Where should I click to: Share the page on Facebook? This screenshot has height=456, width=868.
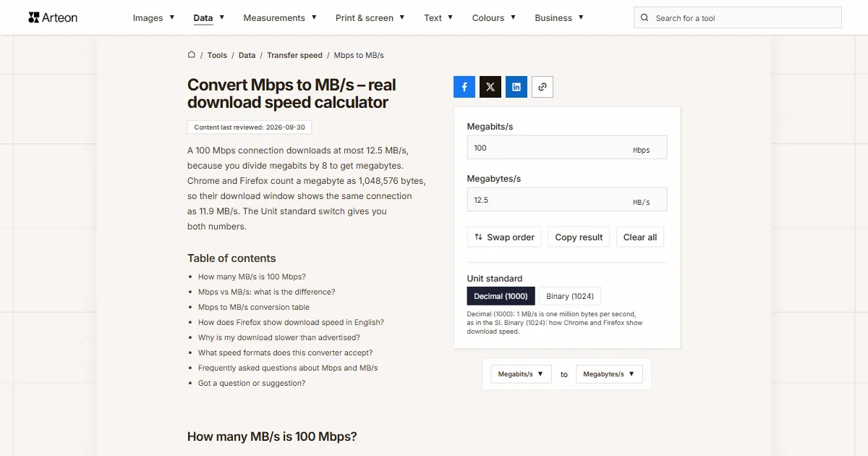click(464, 87)
